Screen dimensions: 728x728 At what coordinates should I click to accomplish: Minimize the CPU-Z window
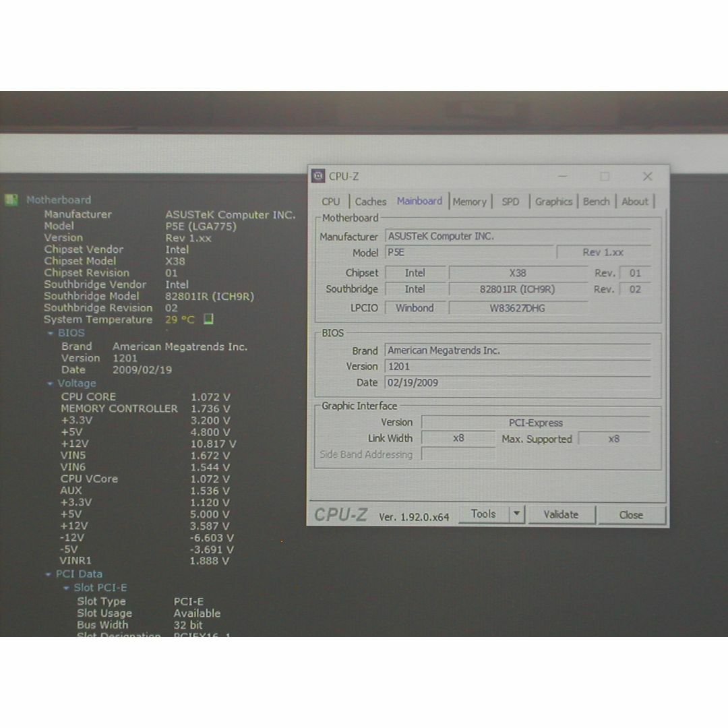tap(563, 177)
